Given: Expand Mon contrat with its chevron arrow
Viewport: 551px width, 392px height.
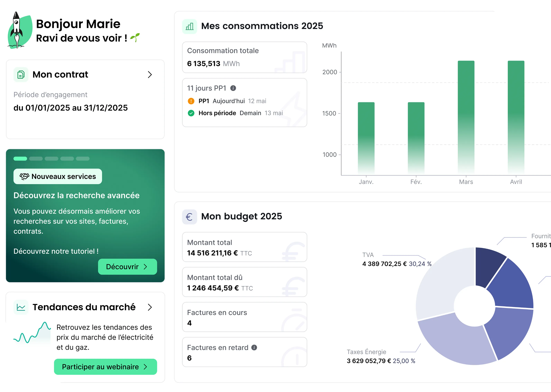Looking at the screenshot, I should click(150, 75).
